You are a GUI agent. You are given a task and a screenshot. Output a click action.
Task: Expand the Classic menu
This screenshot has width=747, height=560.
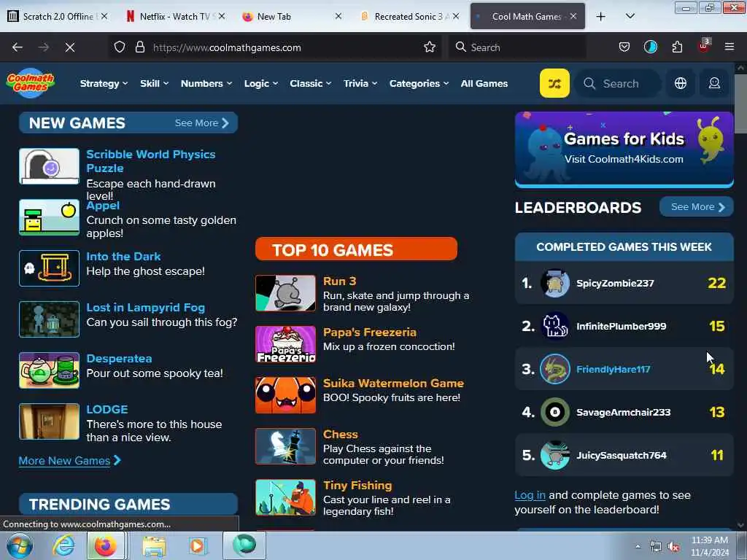310,83
